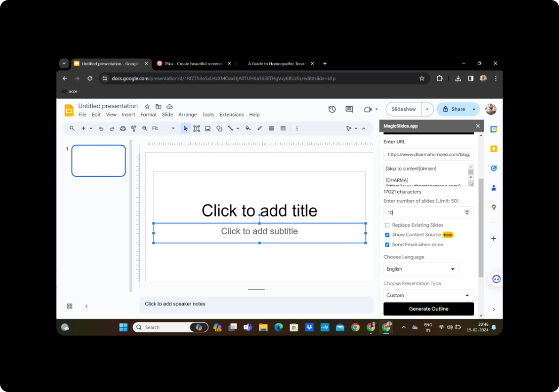Switch to the Pika browser tab
This screenshot has height=392, width=559.
click(194, 64)
